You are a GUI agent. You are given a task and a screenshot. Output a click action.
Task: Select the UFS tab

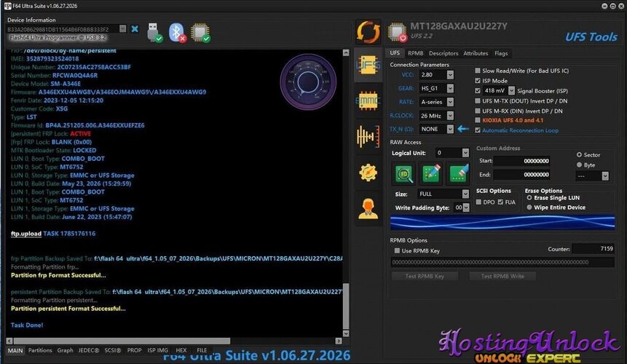coord(395,53)
